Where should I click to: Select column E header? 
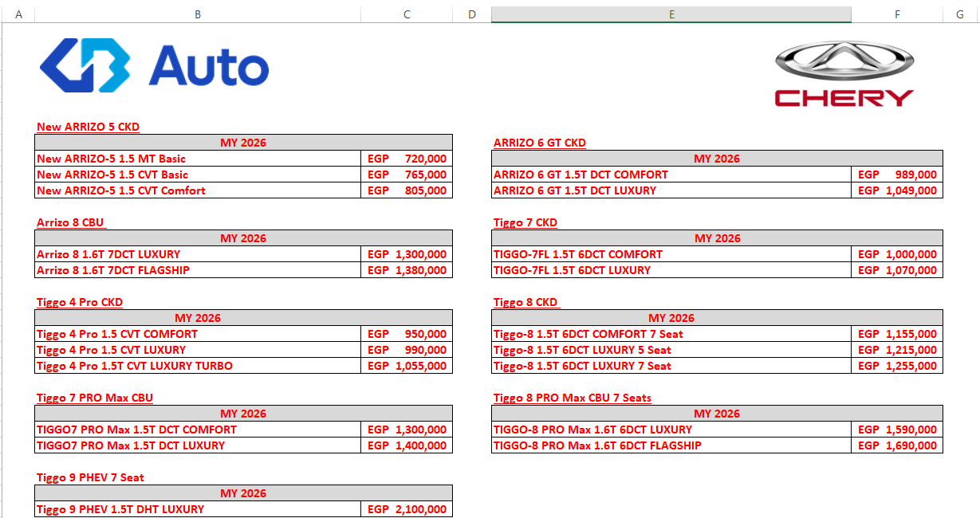click(x=671, y=14)
